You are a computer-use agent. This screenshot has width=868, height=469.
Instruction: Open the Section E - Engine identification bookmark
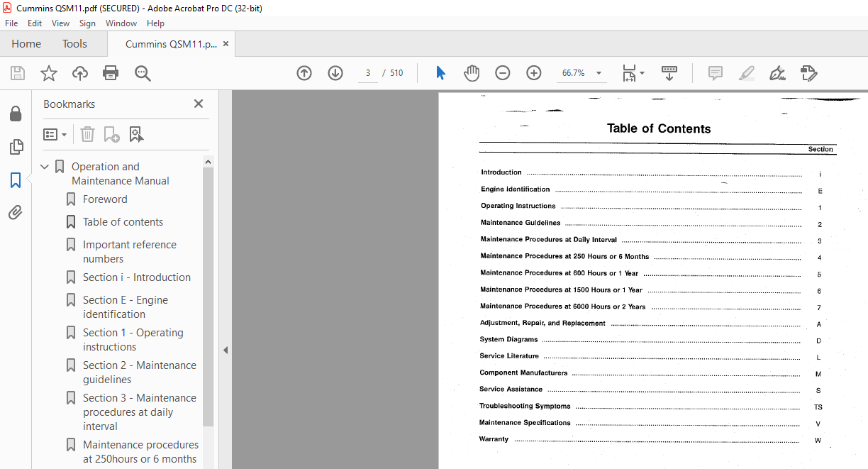[126, 307]
